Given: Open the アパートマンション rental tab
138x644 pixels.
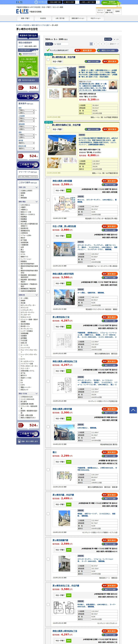Looking at the screenshot, I should tap(100, 11).
